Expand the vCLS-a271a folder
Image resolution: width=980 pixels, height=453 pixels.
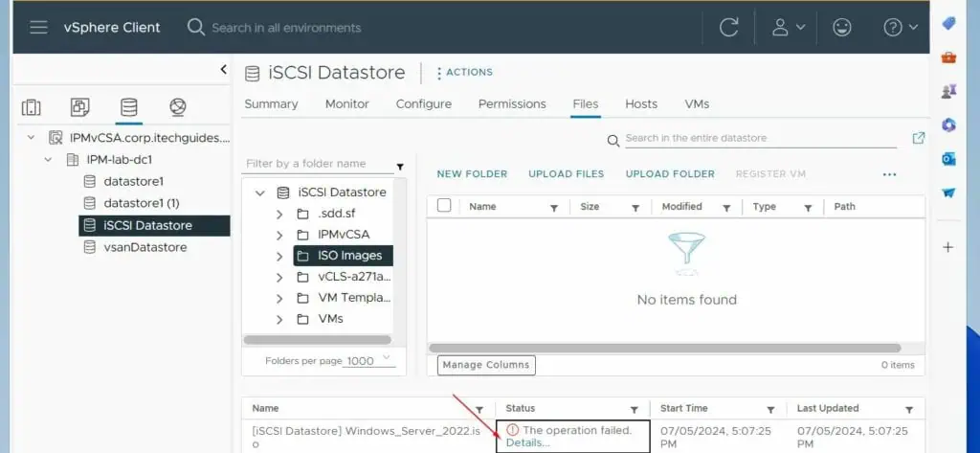click(x=279, y=277)
